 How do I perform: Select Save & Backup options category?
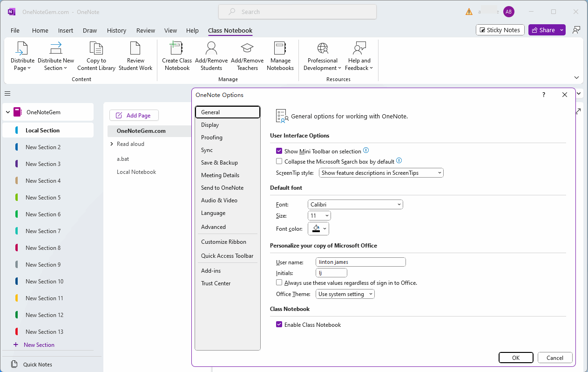227,163
